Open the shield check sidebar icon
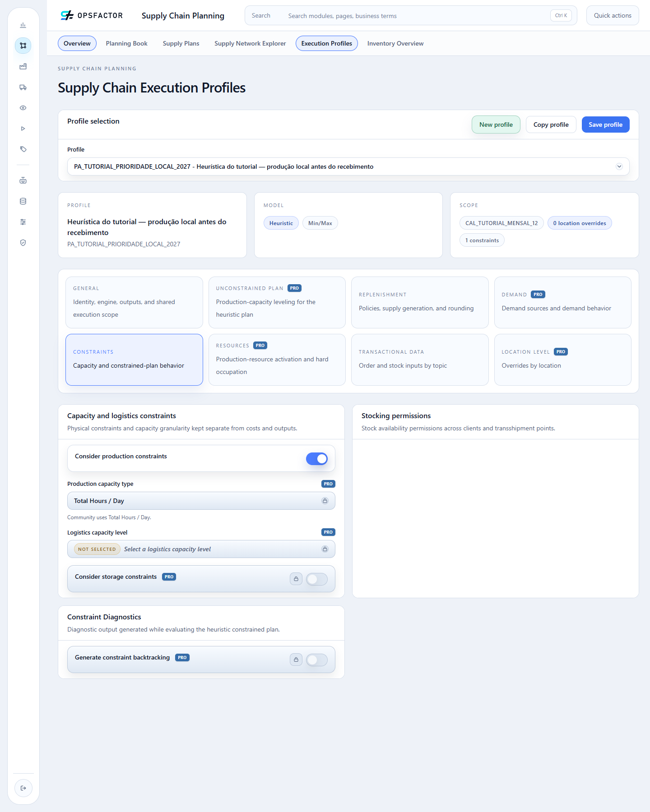Image resolution: width=650 pixels, height=812 pixels. pos(23,243)
